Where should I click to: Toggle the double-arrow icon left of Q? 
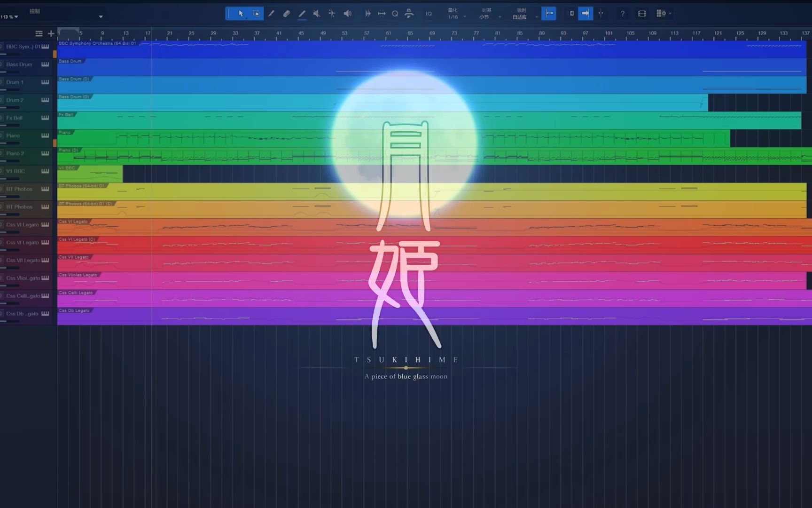point(382,14)
